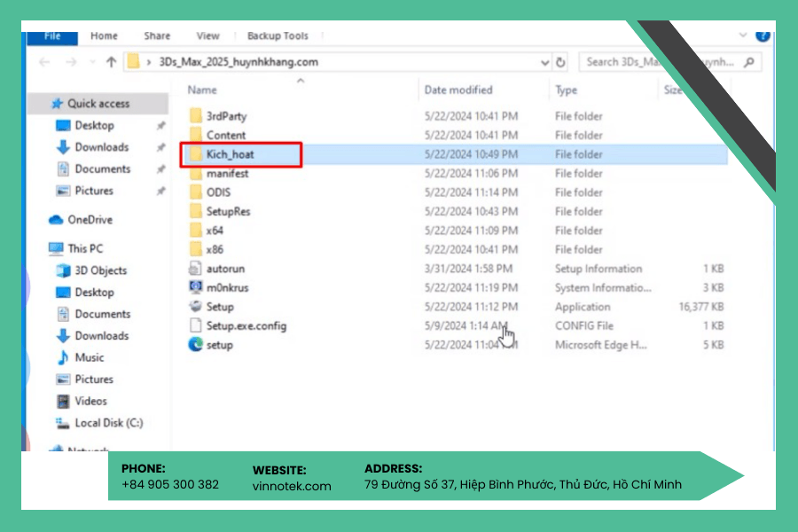Select the Setup.exe.config file icon
798x532 pixels.
pyautogui.click(x=195, y=325)
